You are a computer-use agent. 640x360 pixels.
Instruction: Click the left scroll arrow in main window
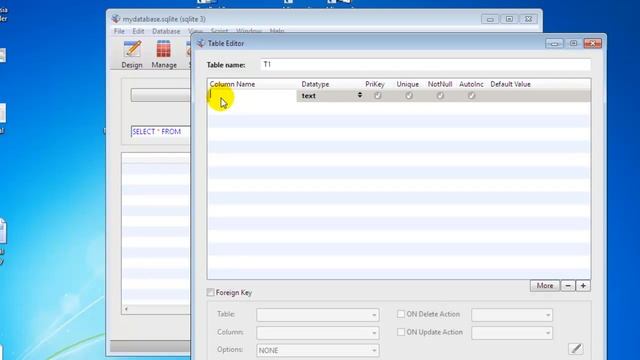pos(126,309)
